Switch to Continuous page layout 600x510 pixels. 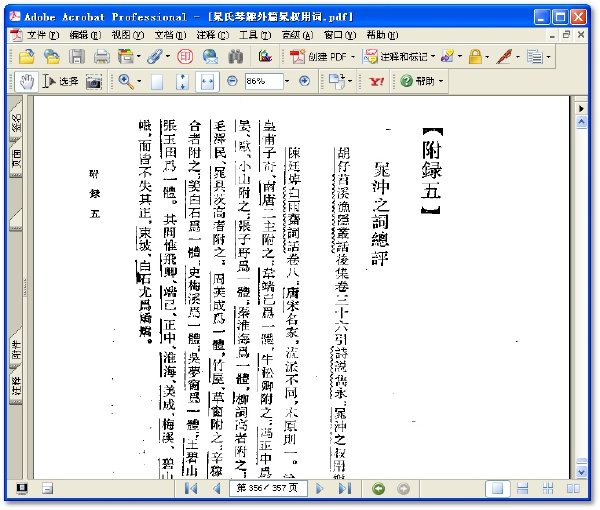(x=522, y=489)
